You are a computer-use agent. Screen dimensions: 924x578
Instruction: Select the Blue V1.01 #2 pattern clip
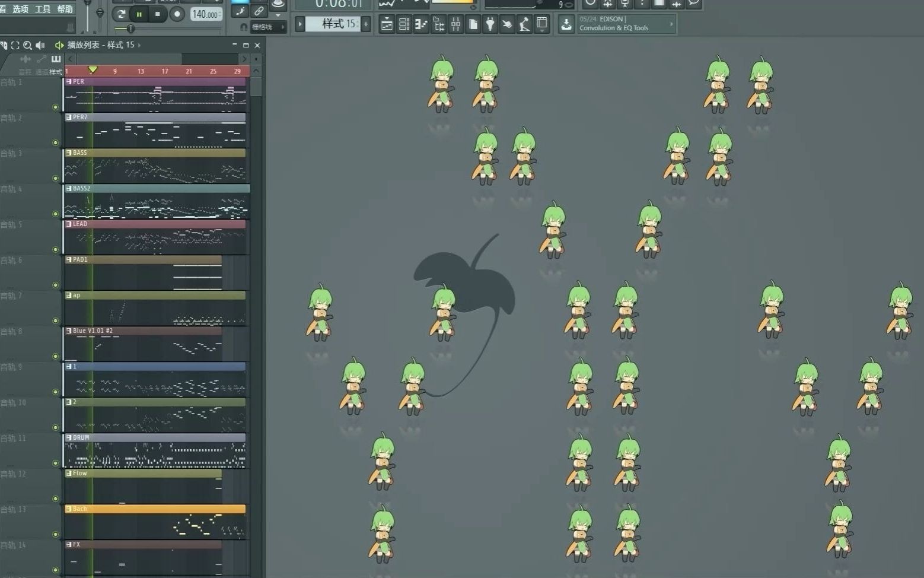pos(143,345)
